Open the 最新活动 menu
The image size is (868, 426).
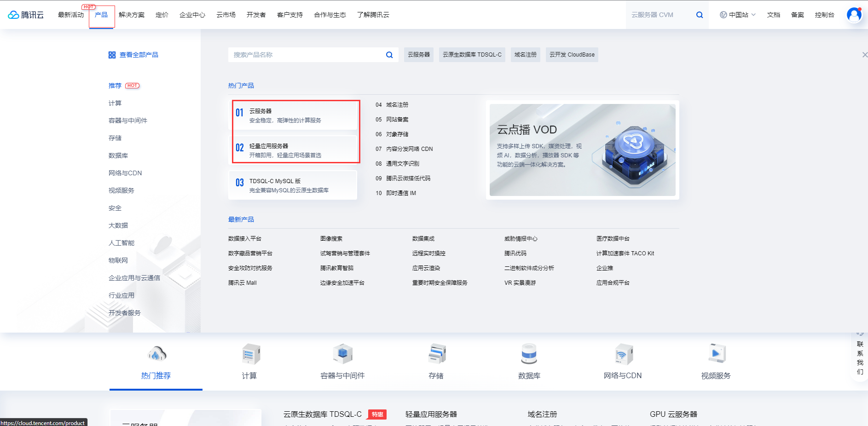71,15
